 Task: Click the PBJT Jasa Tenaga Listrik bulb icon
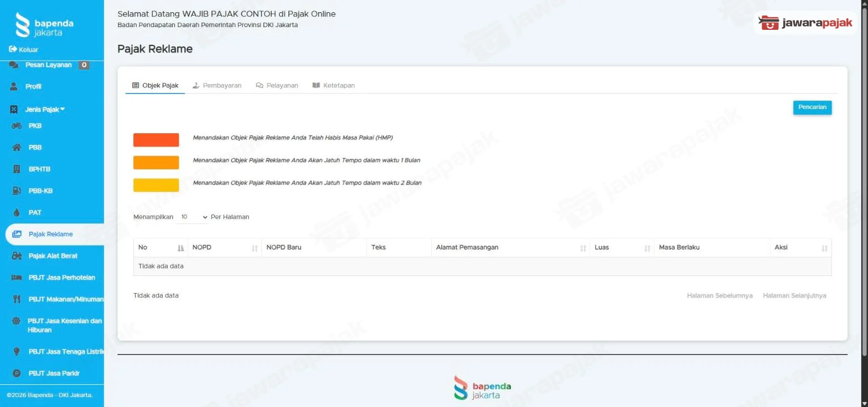[x=17, y=352]
